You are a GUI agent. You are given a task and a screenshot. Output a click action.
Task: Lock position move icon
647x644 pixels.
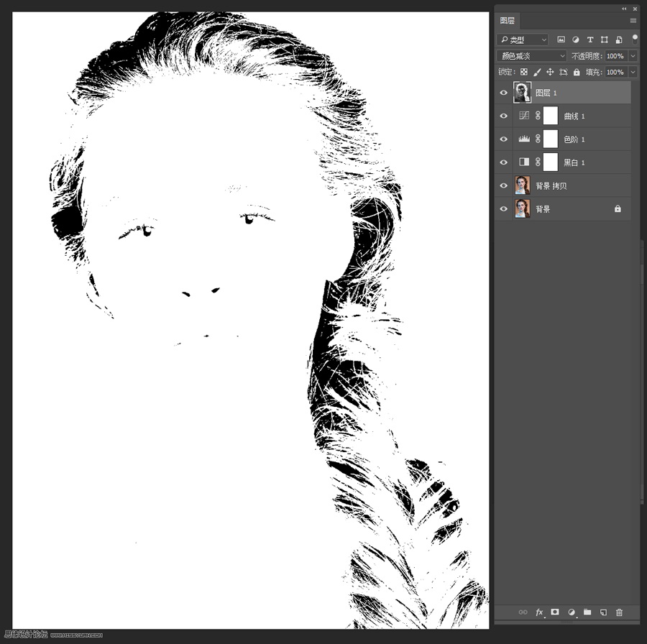click(x=550, y=72)
